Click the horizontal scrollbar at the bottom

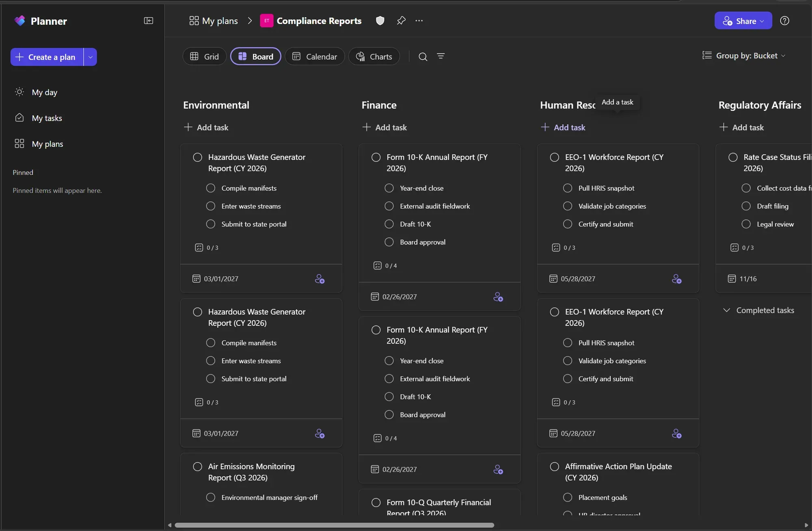tap(334, 525)
